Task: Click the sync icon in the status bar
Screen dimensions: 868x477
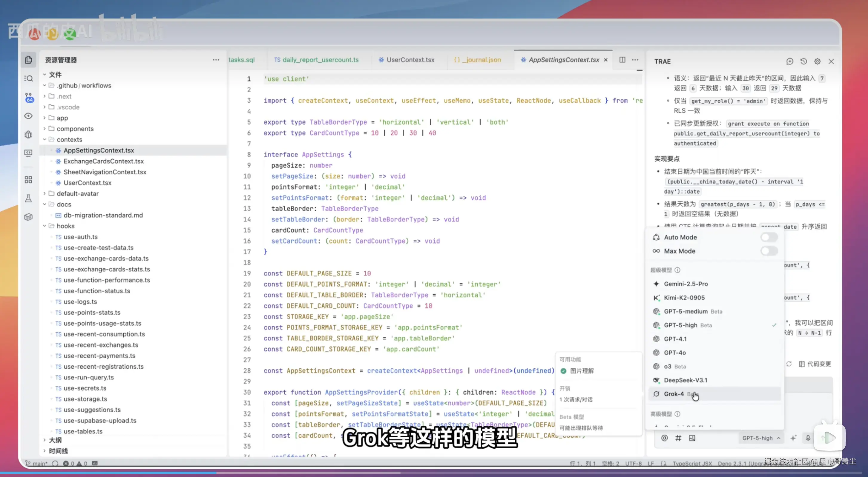Action: 55,463
